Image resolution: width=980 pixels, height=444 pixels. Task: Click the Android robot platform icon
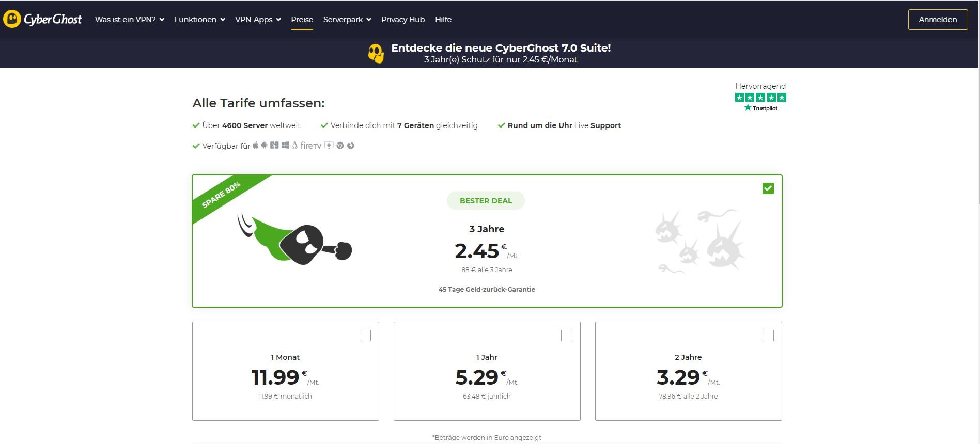(265, 146)
